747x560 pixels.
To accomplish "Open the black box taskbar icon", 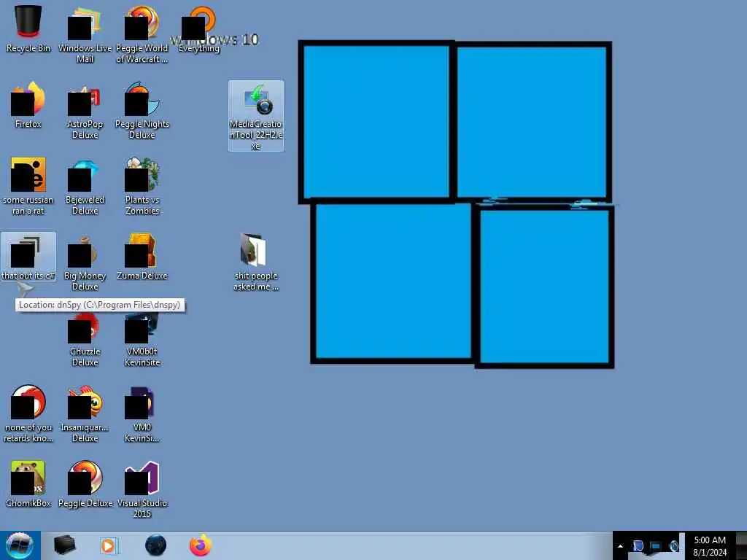I will pyautogui.click(x=64, y=545).
